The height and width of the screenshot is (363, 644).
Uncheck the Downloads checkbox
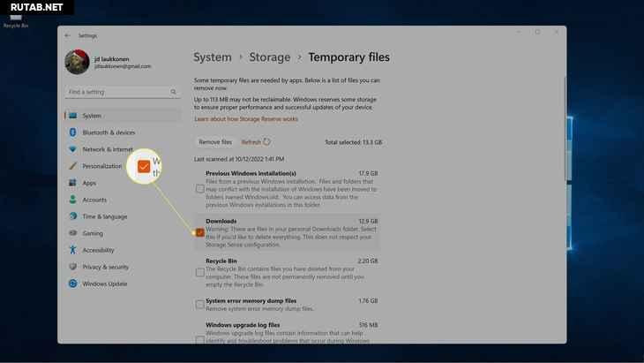[200, 232]
